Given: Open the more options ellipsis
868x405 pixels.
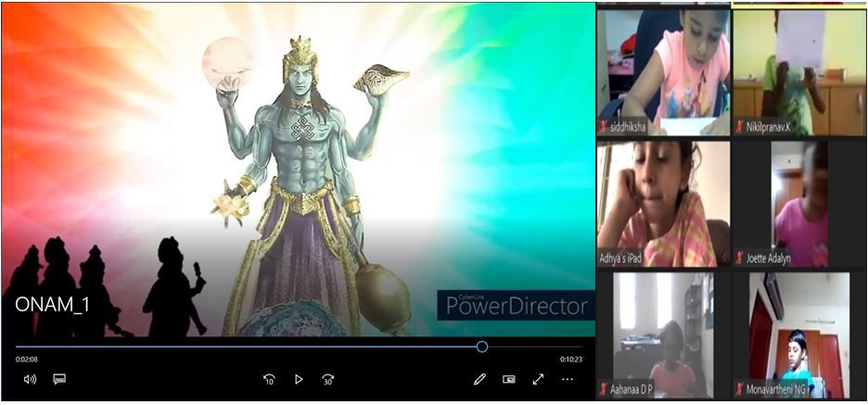Looking at the screenshot, I should point(567,379).
